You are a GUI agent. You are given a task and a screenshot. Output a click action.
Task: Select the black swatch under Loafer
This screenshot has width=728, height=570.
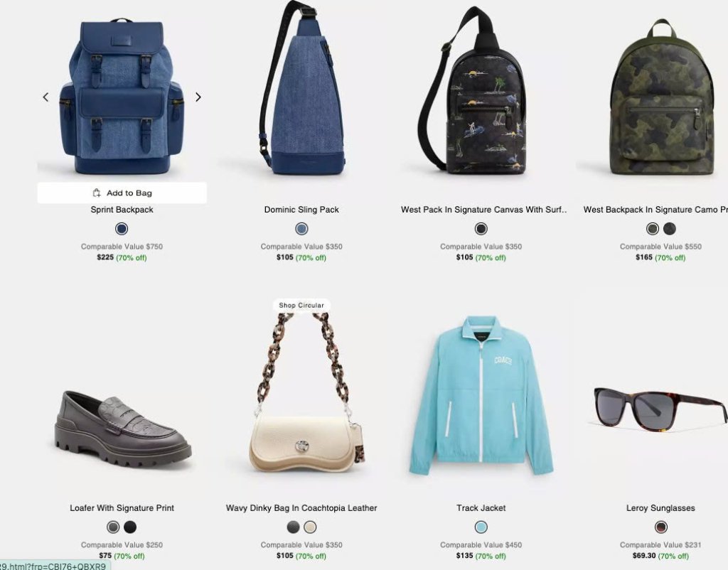pos(130,527)
